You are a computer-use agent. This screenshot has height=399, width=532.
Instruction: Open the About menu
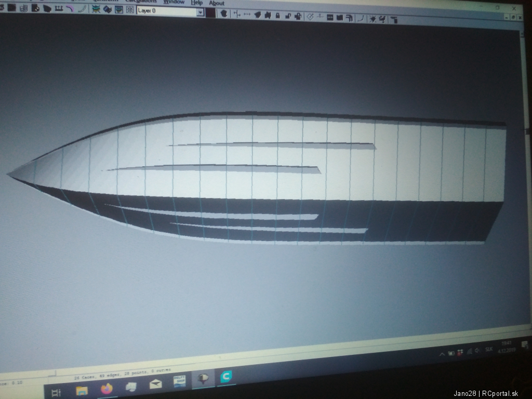(217, 4)
